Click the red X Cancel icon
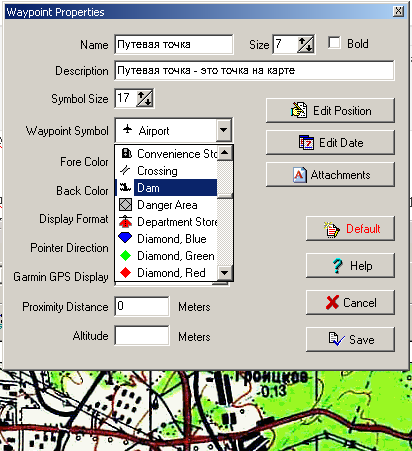 (x=332, y=302)
